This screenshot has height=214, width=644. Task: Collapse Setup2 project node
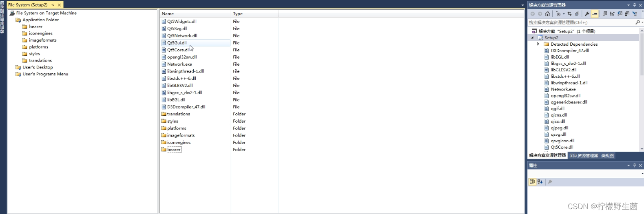tap(532, 38)
